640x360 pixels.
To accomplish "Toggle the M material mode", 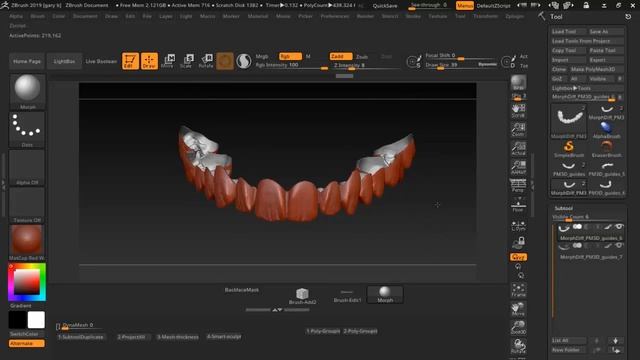I will click(308, 56).
